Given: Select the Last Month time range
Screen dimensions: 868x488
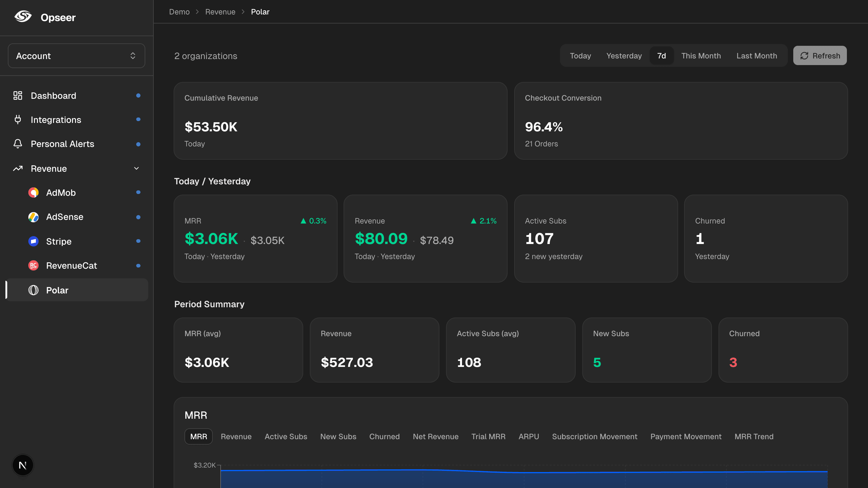Looking at the screenshot, I should (756, 55).
